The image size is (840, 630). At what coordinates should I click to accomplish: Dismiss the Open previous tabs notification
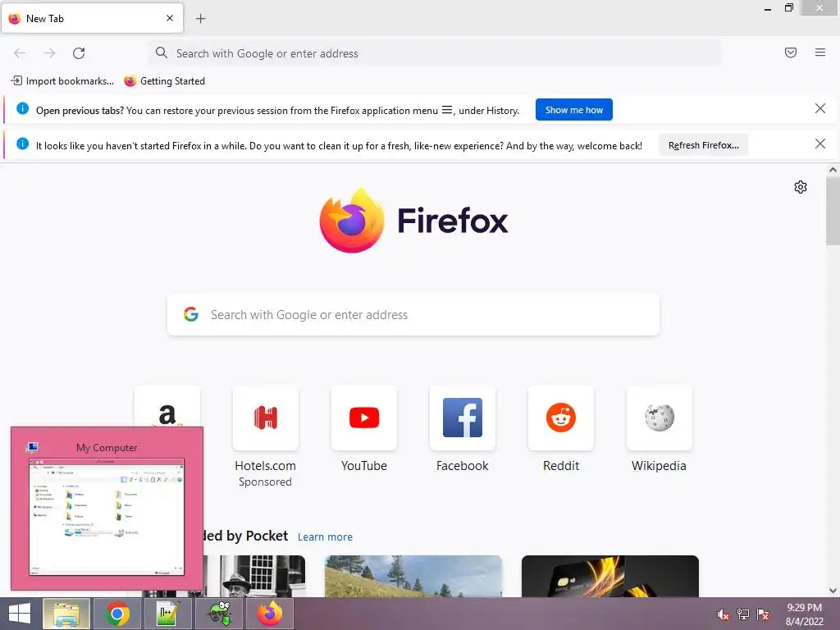click(820, 109)
